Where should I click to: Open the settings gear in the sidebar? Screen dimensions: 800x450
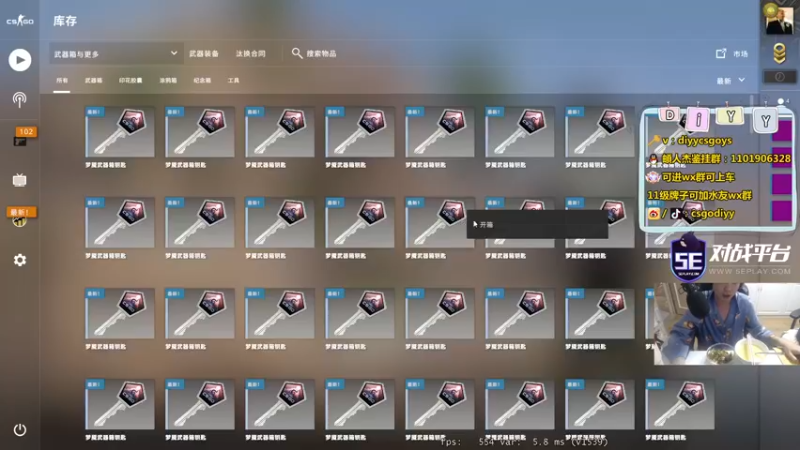(20, 260)
